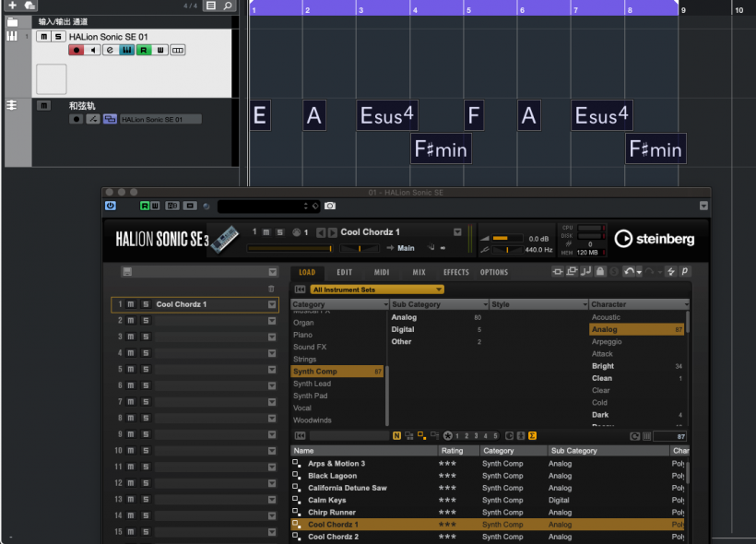The image size is (756, 544).
Task: Click the lanes icon on instrument track
Action: (177, 50)
